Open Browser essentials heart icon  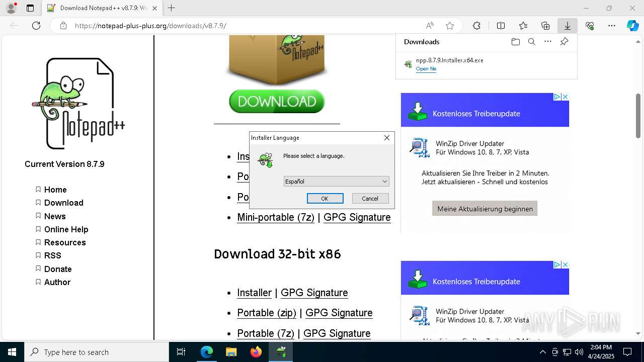point(590,26)
